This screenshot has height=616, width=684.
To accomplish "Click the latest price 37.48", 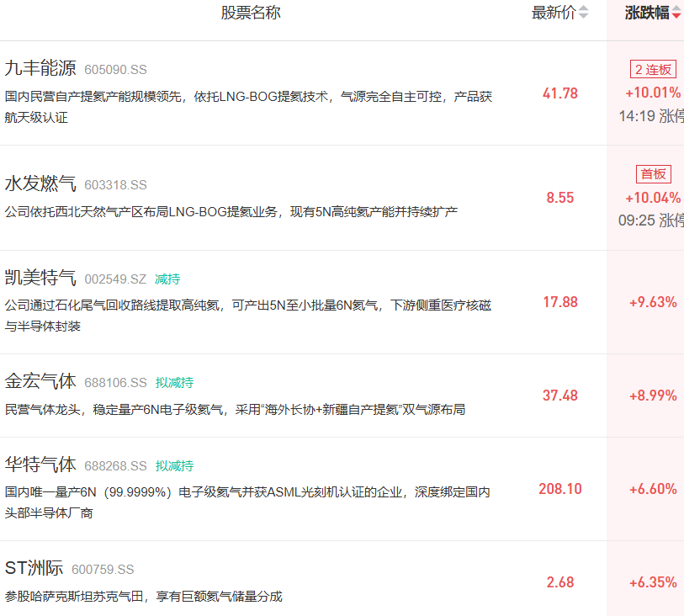I will pyautogui.click(x=560, y=396).
